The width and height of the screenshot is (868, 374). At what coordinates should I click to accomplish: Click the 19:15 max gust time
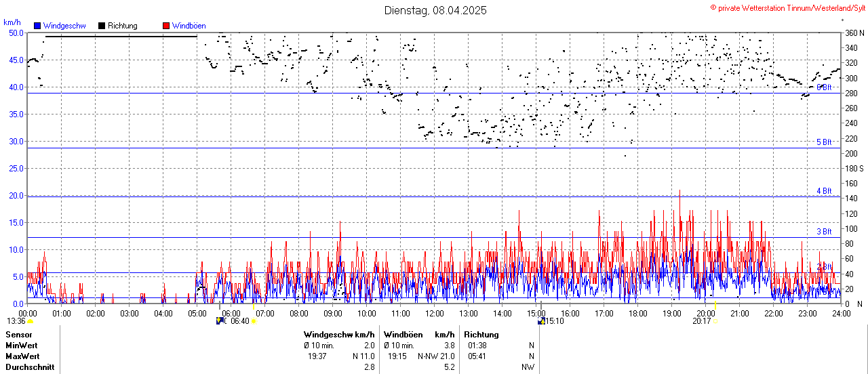tap(397, 356)
